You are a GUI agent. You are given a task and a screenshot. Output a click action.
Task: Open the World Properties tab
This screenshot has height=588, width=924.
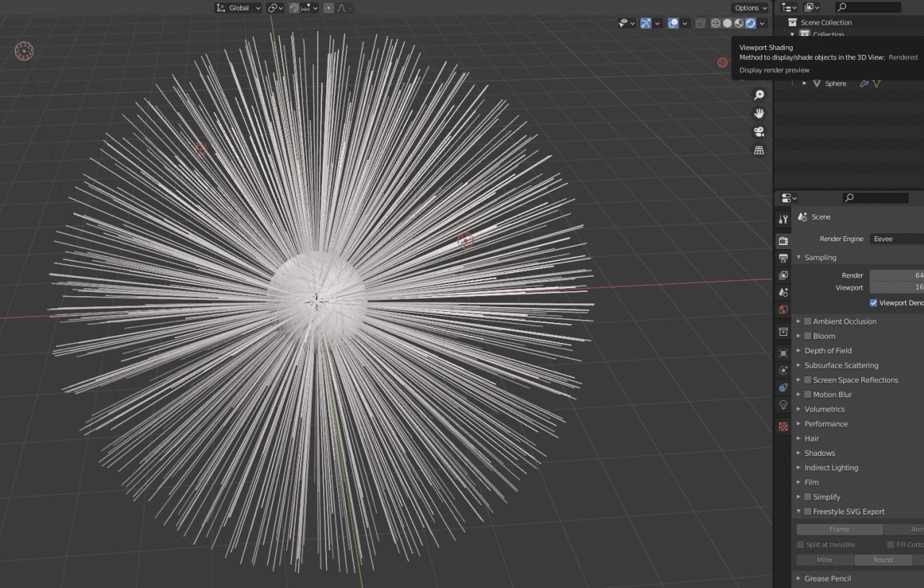point(783,309)
